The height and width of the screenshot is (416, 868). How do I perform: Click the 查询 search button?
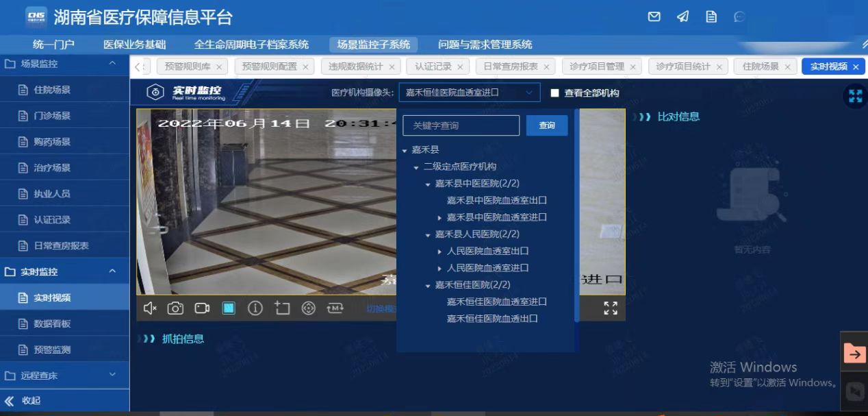pyautogui.click(x=546, y=125)
